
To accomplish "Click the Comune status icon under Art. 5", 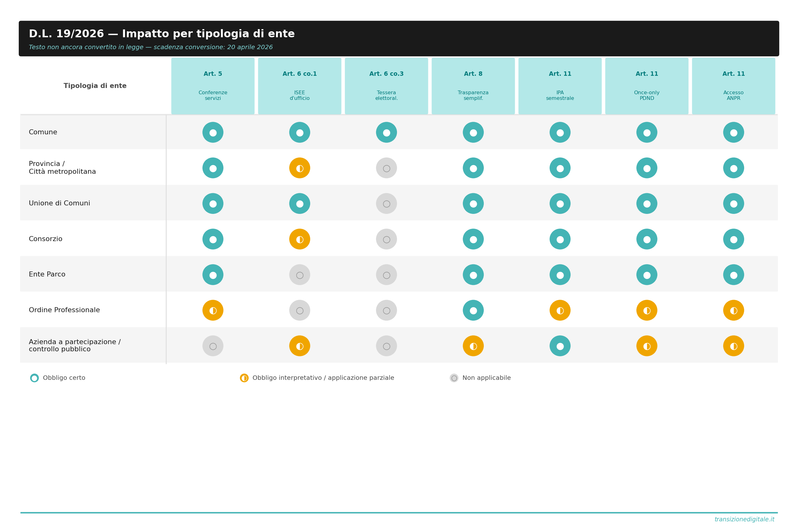I will pyautogui.click(x=213, y=132).
